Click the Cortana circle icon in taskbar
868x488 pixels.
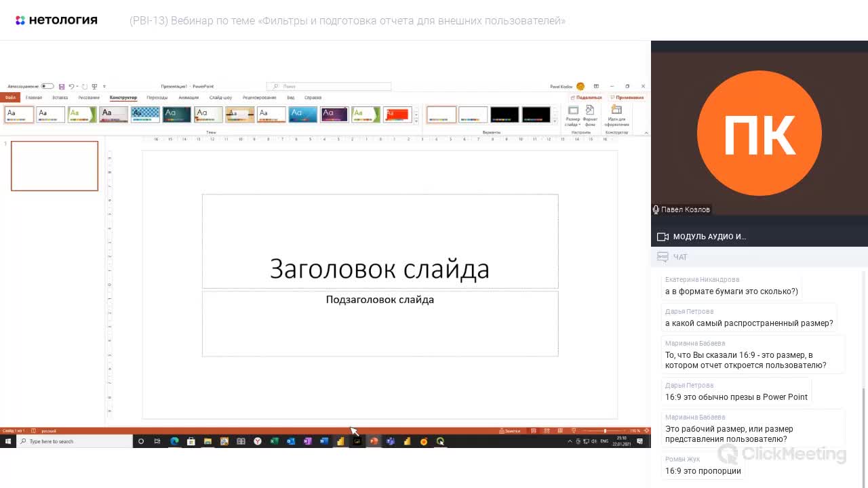click(x=141, y=441)
